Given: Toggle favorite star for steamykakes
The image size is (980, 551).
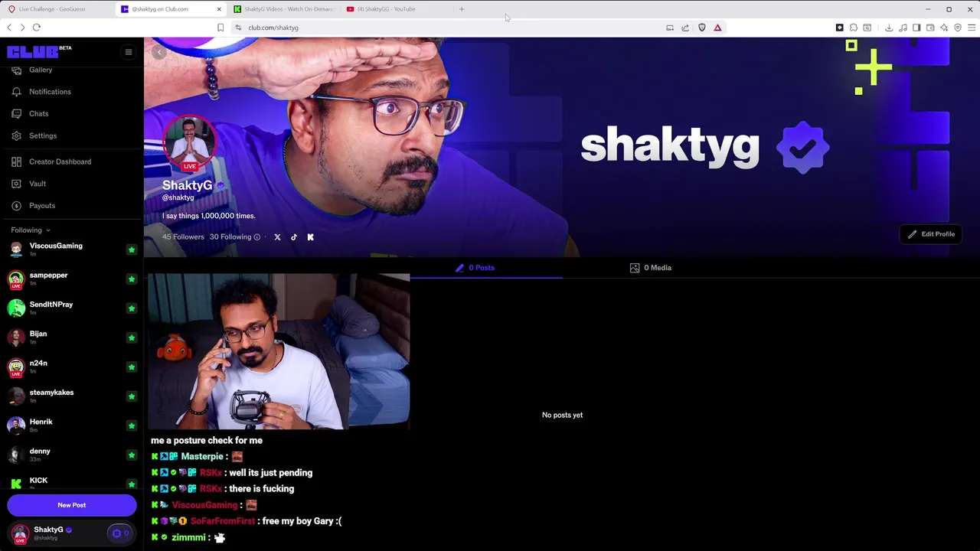Looking at the screenshot, I should click(132, 396).
